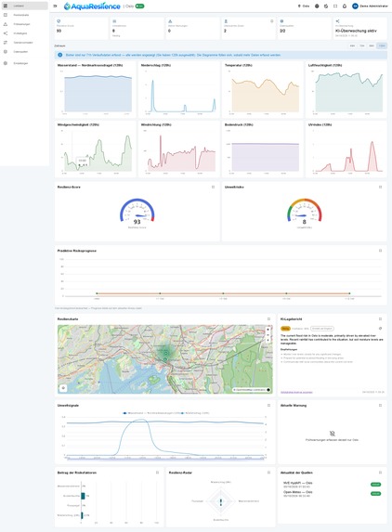The image size is (392, 532).
Task: Select the 120h time range button
Action: 382,45
